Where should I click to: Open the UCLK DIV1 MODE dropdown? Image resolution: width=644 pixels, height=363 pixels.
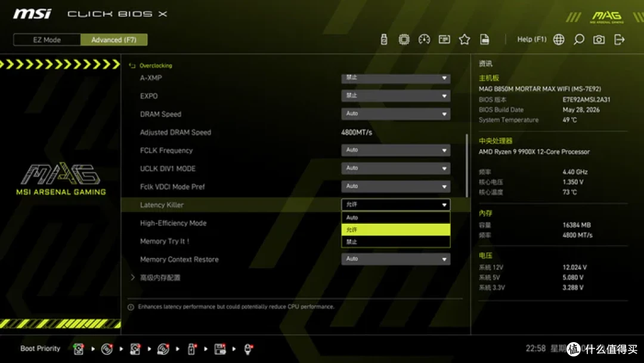(x=395, y=168)
